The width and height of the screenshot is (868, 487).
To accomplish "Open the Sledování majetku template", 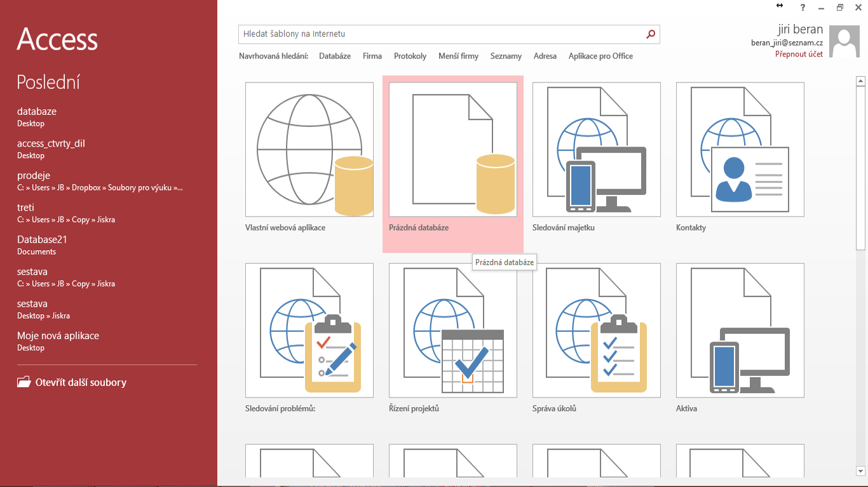I will [x=597, y=150].
